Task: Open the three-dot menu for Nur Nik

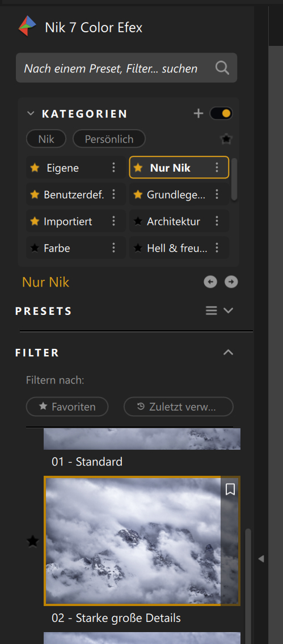Action: 217,168
